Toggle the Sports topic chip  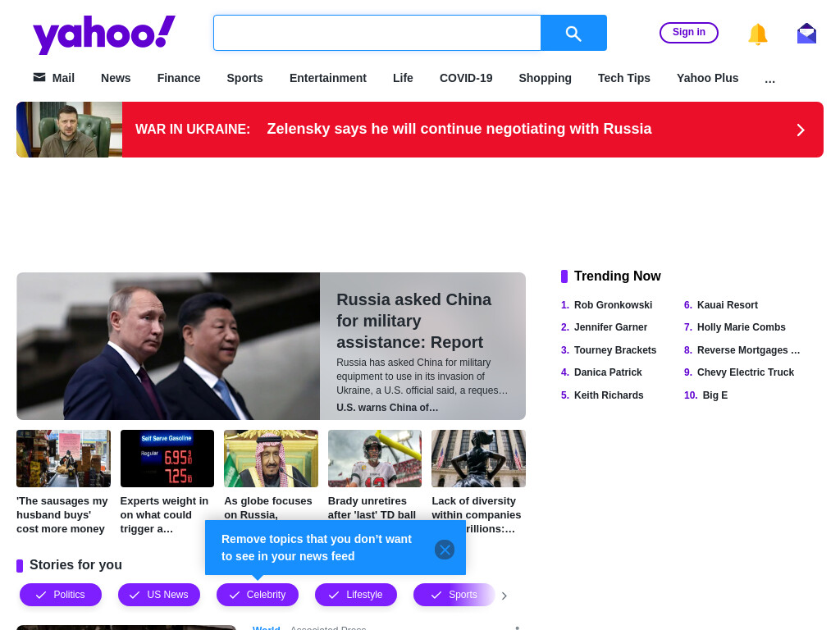[454, 595]
